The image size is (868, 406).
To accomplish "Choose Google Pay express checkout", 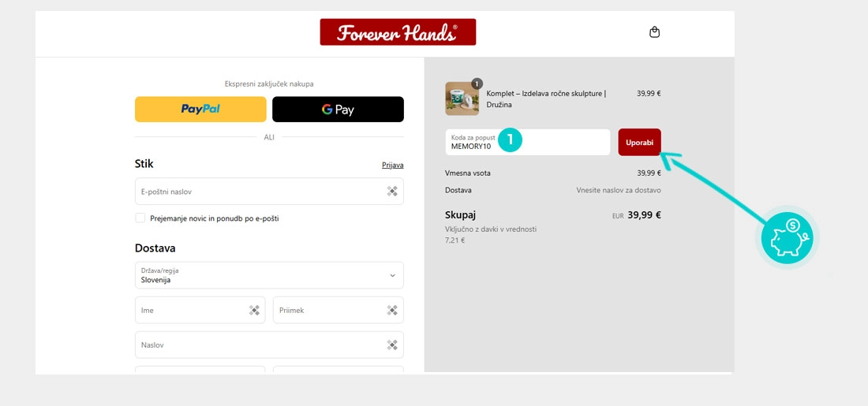I will pos(338,110).
